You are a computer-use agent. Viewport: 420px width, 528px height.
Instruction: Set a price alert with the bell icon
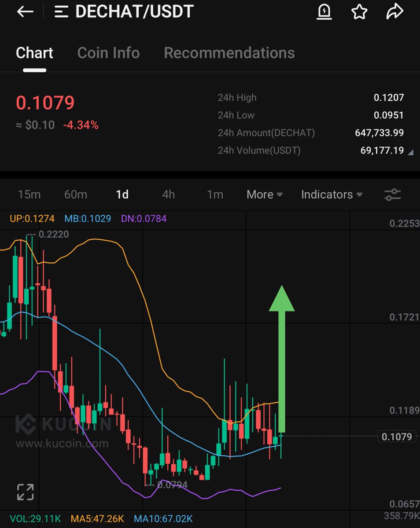click(324, 12)
